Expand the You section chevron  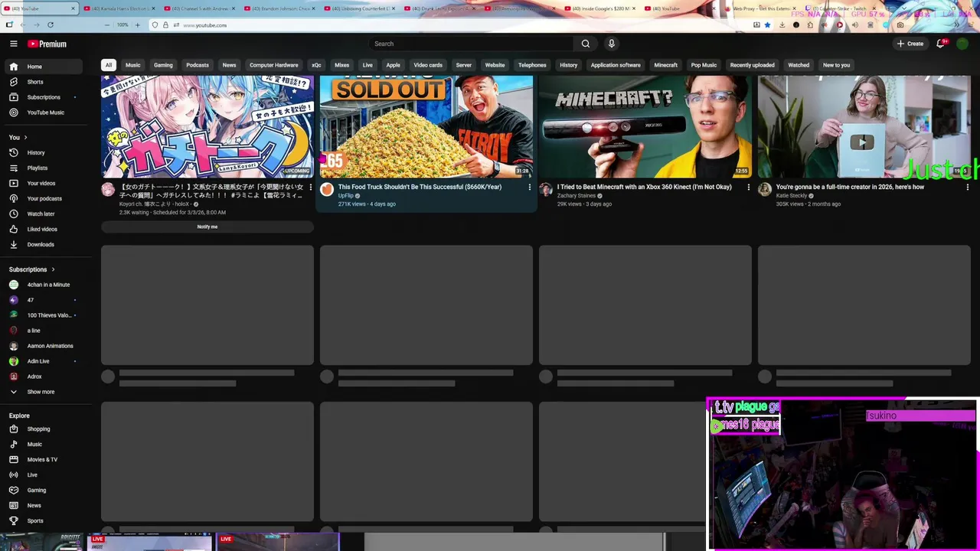click(25, 137)
